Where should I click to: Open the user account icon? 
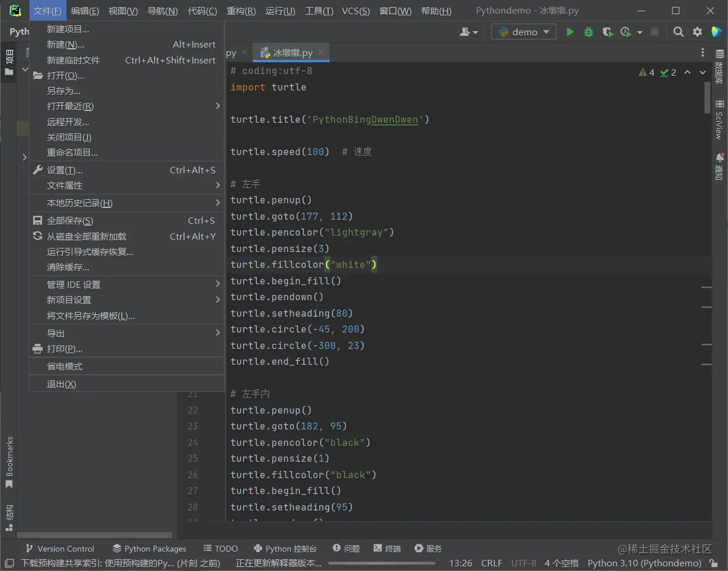[x=468, y=32]
